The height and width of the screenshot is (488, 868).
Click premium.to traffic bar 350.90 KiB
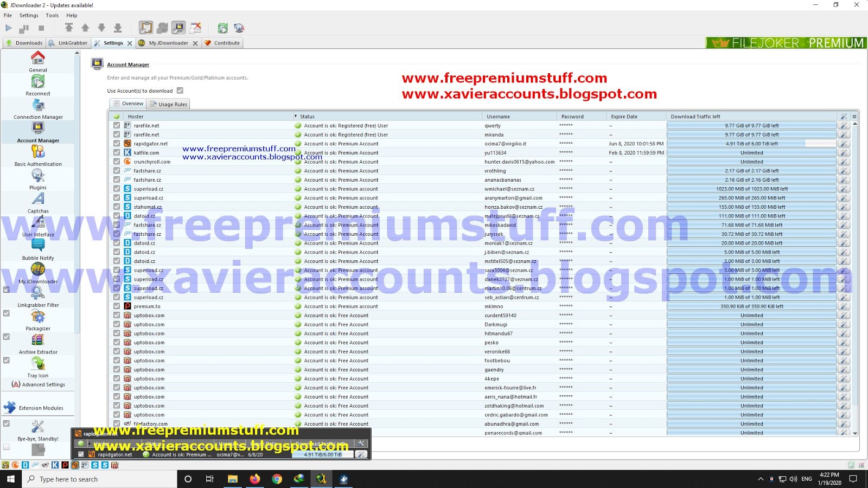pyautogui.click(x=752, y=306)
